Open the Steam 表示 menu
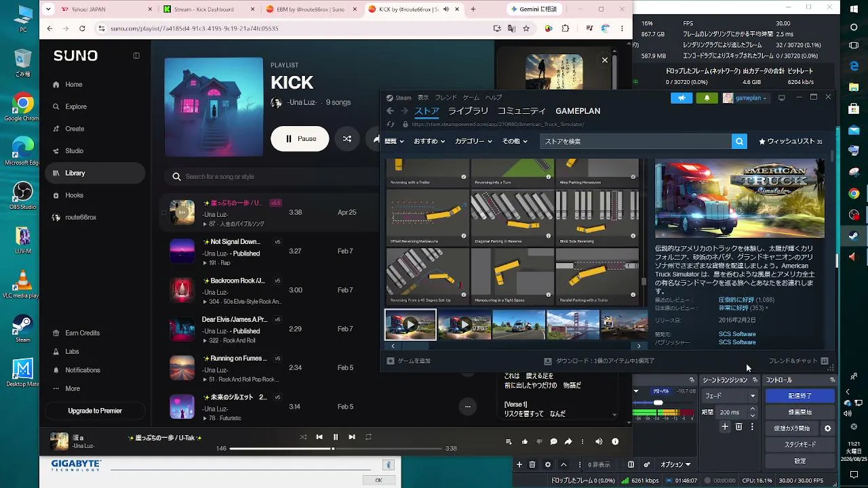The image size is (868, 488). click(423, 98)
